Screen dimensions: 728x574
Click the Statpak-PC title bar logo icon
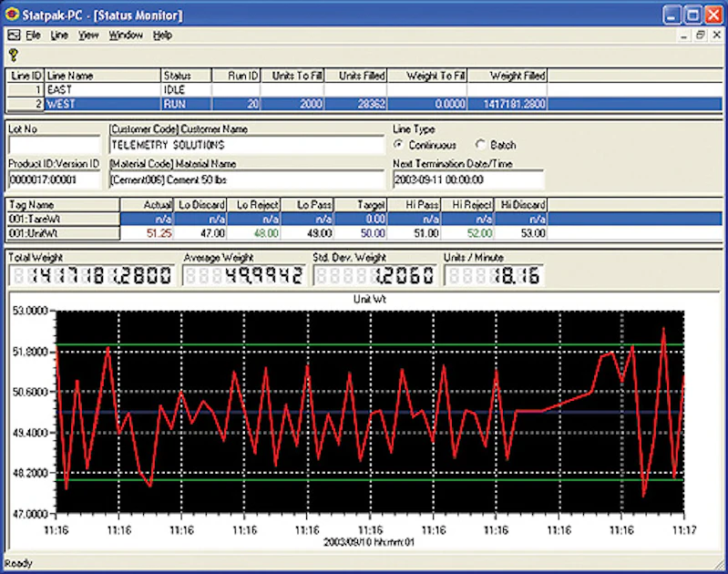(x=12, y=15)
